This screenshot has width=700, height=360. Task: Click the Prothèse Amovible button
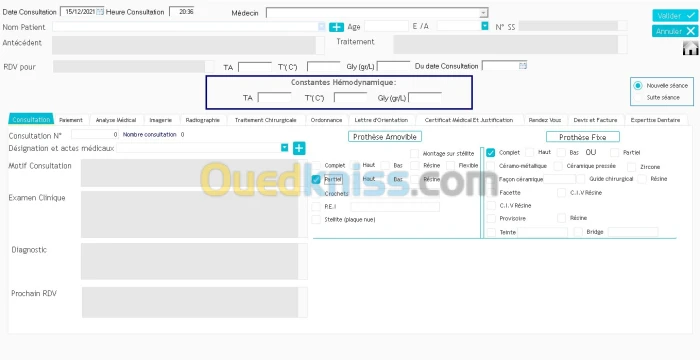[385, 137]
